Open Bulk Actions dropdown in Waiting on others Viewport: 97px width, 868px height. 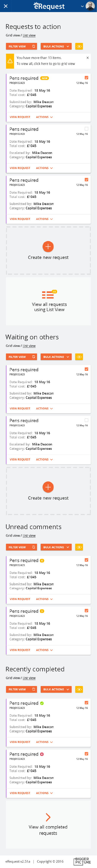(x=56, y=357)
